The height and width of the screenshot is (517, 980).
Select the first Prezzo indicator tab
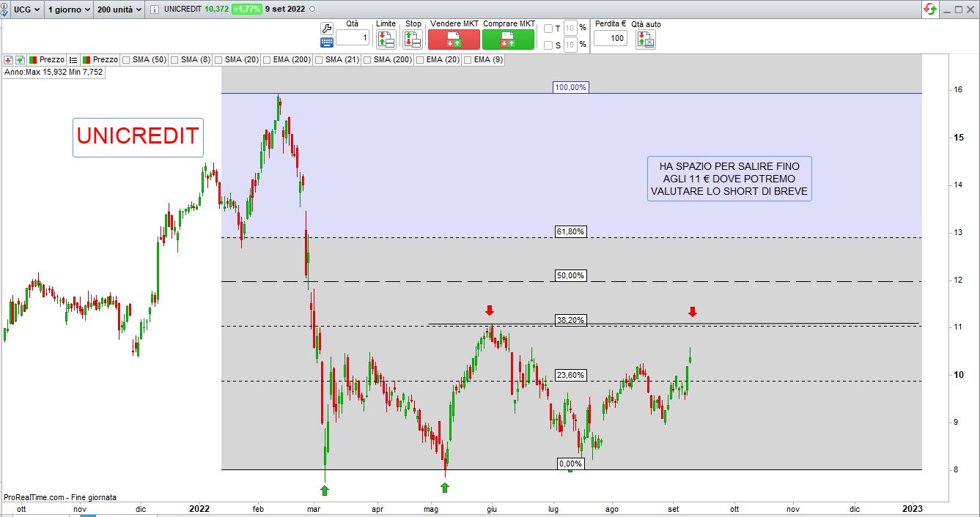click(46, 59)
